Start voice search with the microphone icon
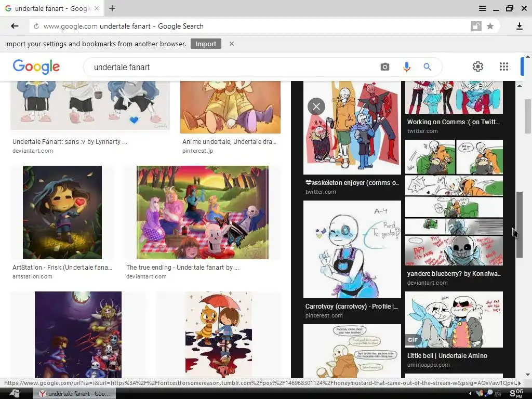 pos(406,67)
